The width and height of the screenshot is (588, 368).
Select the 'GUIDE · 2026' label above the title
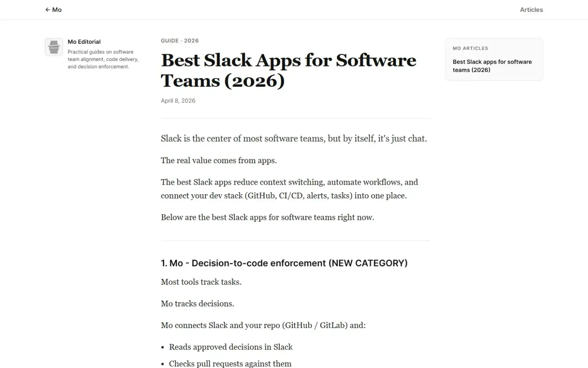(x=180, y=41)
